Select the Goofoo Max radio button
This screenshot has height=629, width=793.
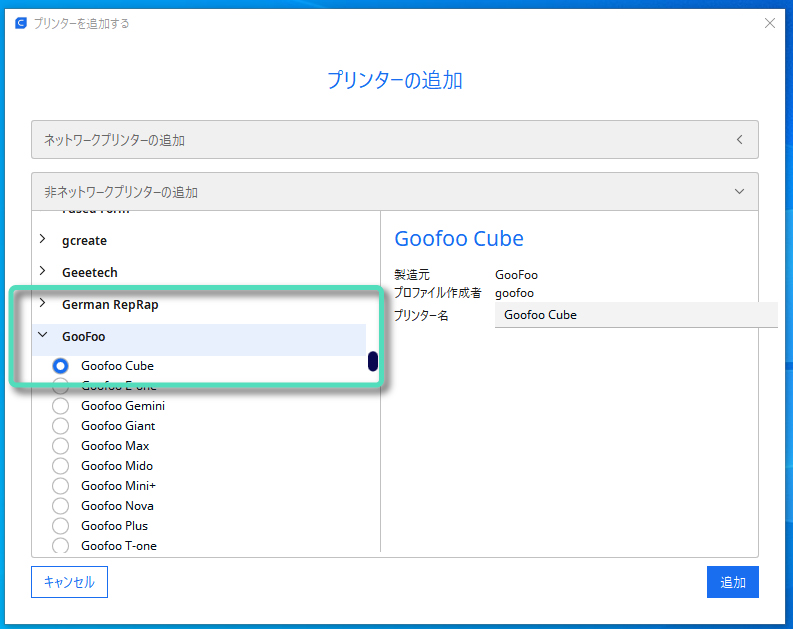pyautogui.click(x=61, y=445)
